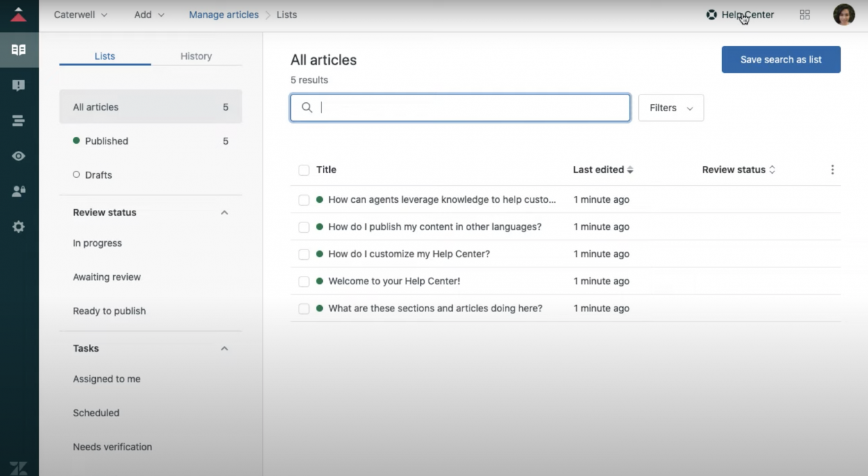
Task: Click the Title column header
Action: (x=326, y=170)
